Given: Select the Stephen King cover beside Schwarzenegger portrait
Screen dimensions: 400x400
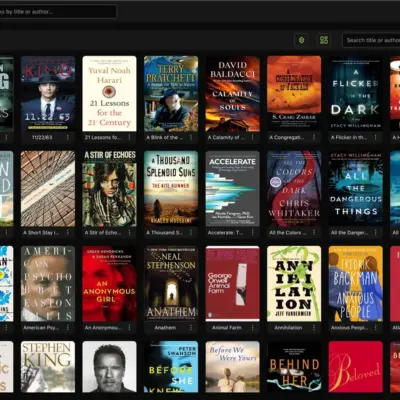Looking at the screenshot, I should tap(48, 367).
